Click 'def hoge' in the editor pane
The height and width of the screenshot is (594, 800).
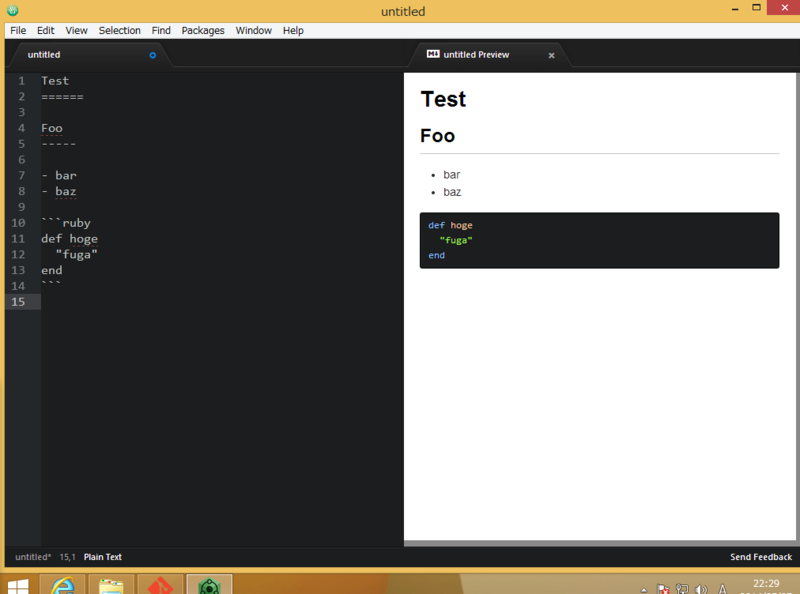(x=69, y=239)
